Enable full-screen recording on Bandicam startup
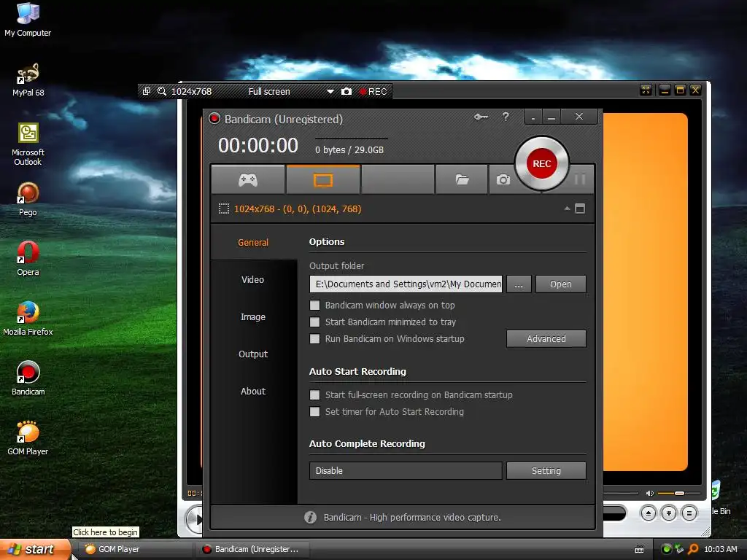The image size is (747, 560). (314, 394)
